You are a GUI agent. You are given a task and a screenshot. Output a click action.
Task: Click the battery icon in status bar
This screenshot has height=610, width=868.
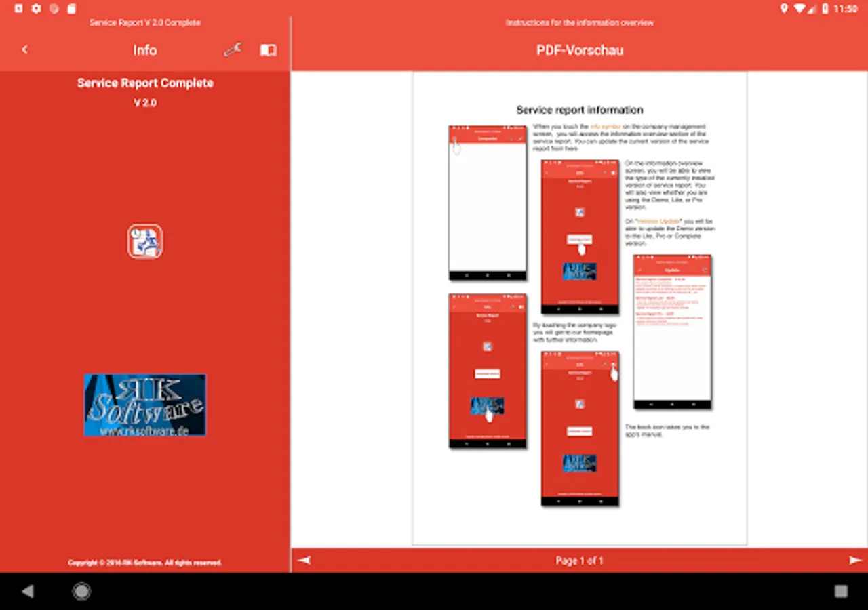825,9
